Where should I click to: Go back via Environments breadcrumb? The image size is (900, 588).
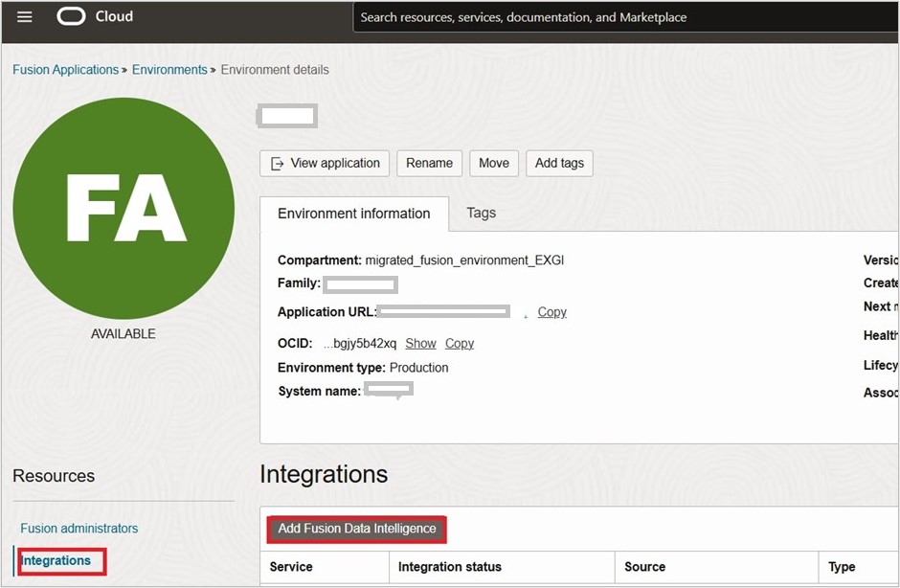point(170,69)
